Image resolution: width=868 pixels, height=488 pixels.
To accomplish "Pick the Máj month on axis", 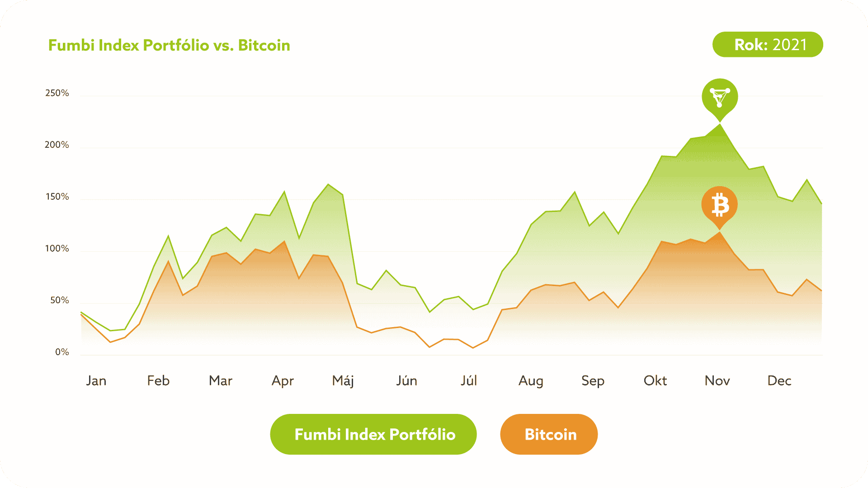I will click(x=343, y=381).
